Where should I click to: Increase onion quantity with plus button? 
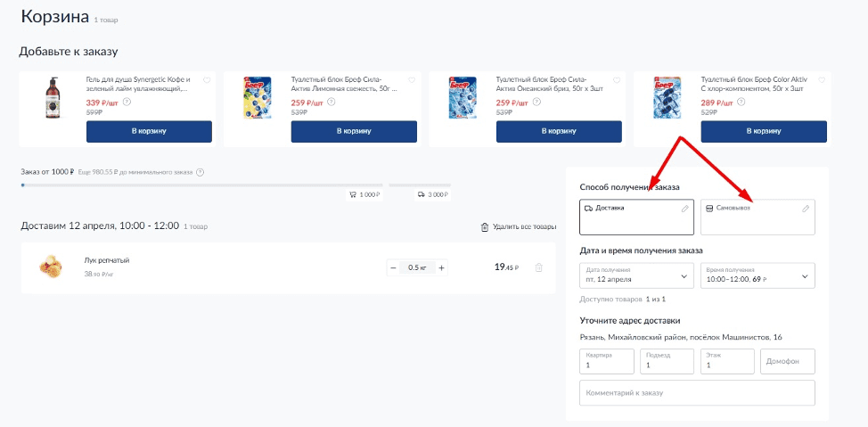coord(442,268)
